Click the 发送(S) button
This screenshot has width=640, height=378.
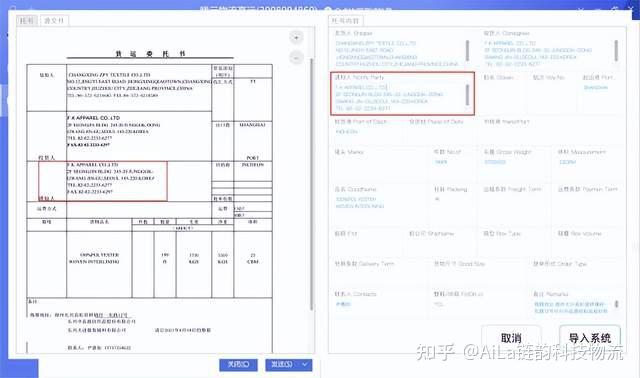tap(282, 364)
